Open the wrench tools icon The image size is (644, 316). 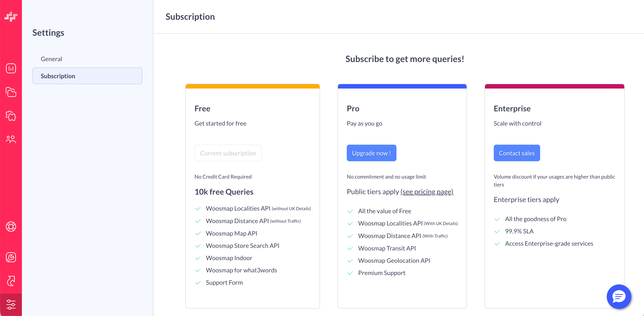(11, 257)
